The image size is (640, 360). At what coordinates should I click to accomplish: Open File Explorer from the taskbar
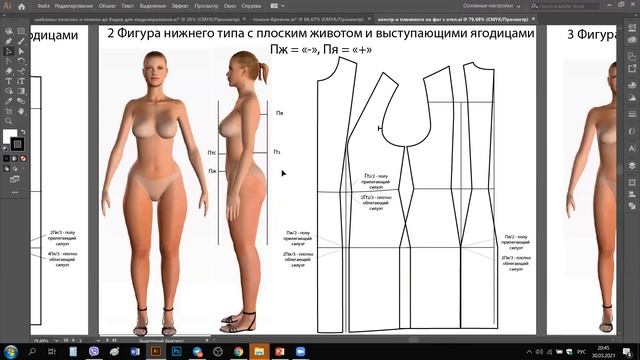(259, 351)
